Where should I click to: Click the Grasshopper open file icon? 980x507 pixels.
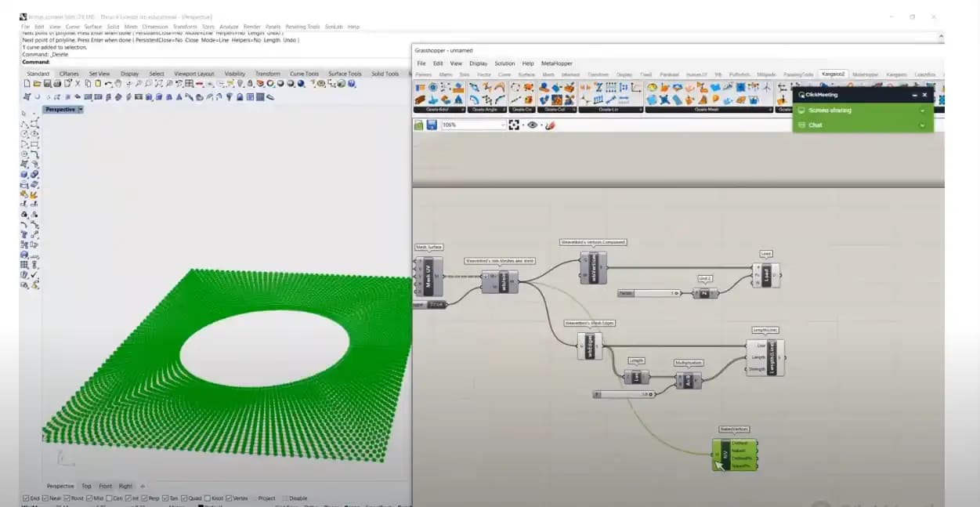419,125
